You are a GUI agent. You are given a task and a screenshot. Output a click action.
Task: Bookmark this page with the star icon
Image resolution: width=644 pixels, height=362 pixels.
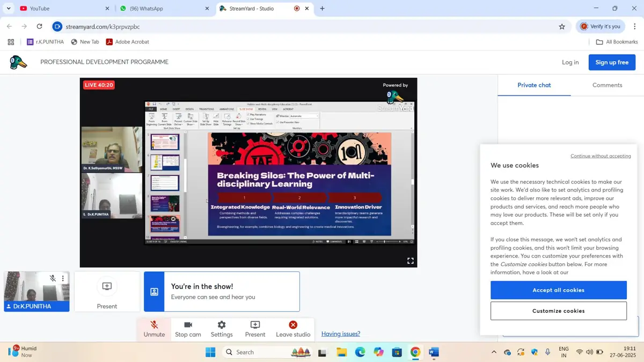[562, 26]
